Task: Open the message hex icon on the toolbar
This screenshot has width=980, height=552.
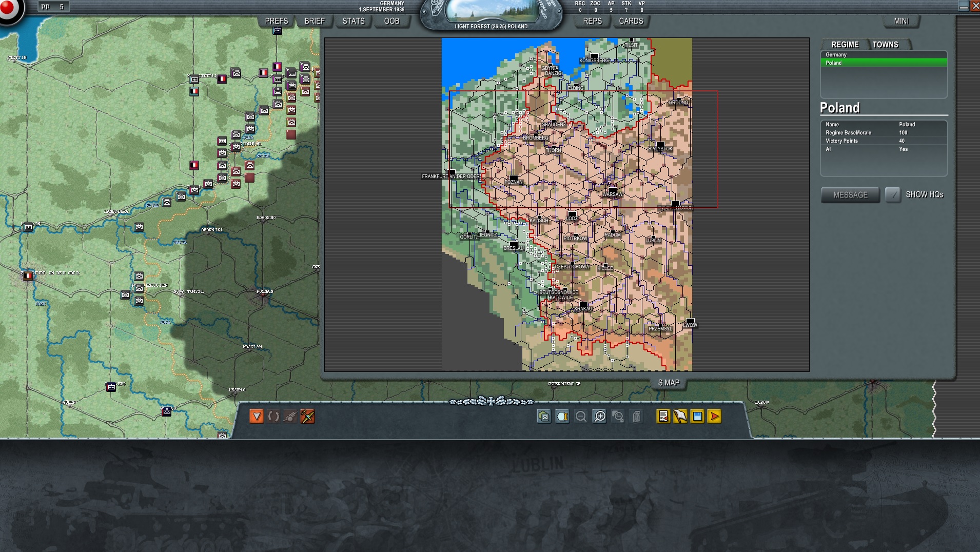Action: click(543, 417)
